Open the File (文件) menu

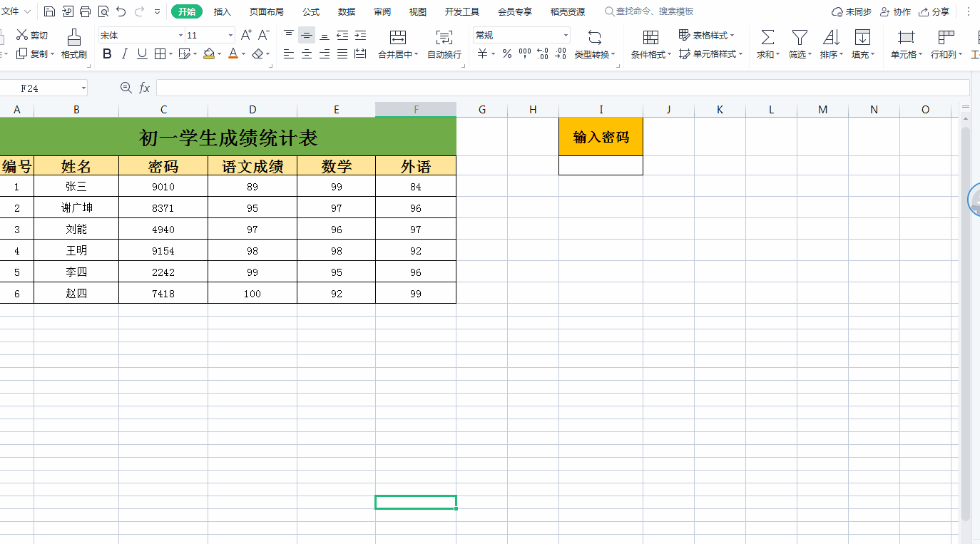[14, 11]
